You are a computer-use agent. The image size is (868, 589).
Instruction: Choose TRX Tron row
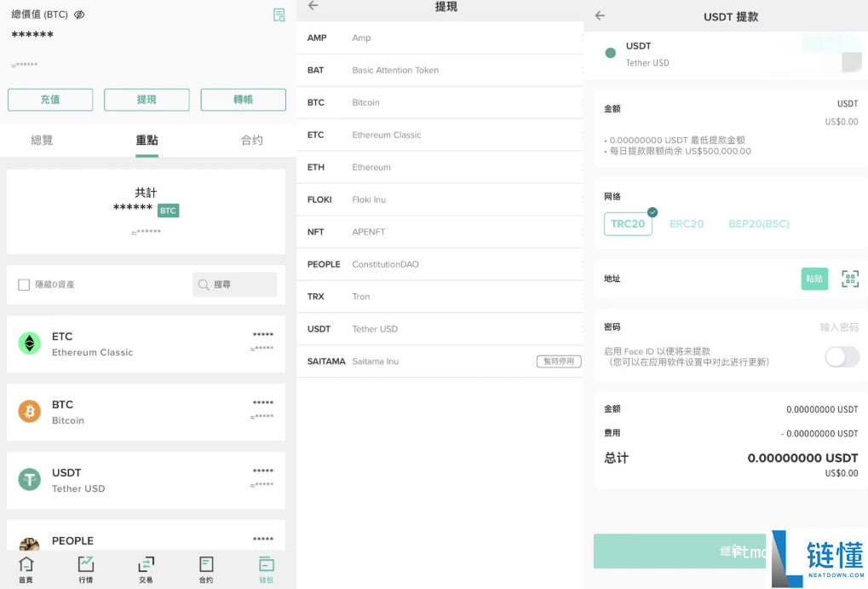[440, 297]
